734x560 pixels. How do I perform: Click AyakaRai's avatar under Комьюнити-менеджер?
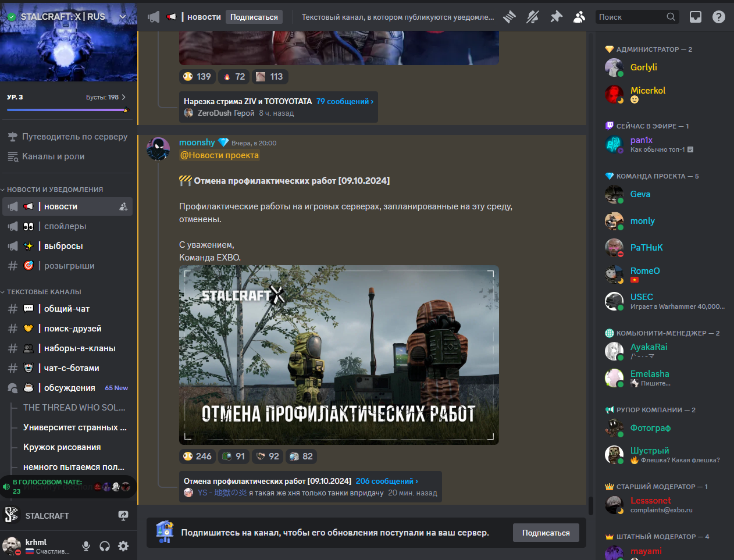pyautogui.click(x=614, y=351)
